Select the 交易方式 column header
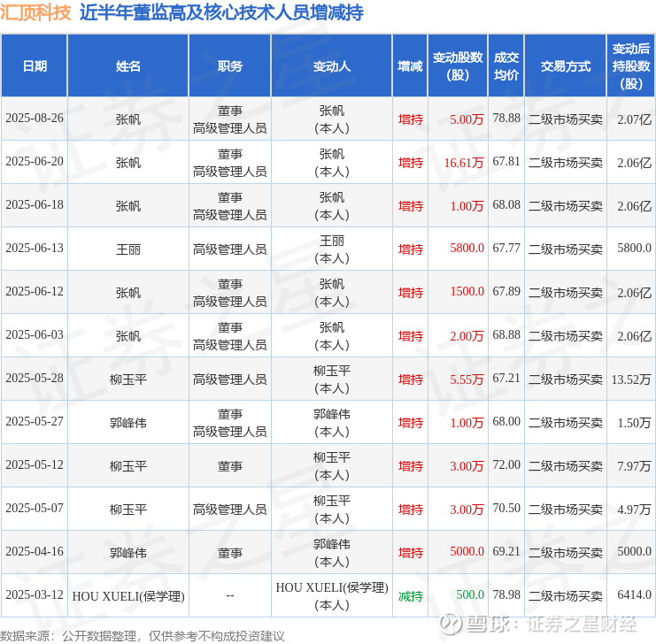The width and height of the screenshot is (656, 644). pyautogui.click(x=565, y=66)
